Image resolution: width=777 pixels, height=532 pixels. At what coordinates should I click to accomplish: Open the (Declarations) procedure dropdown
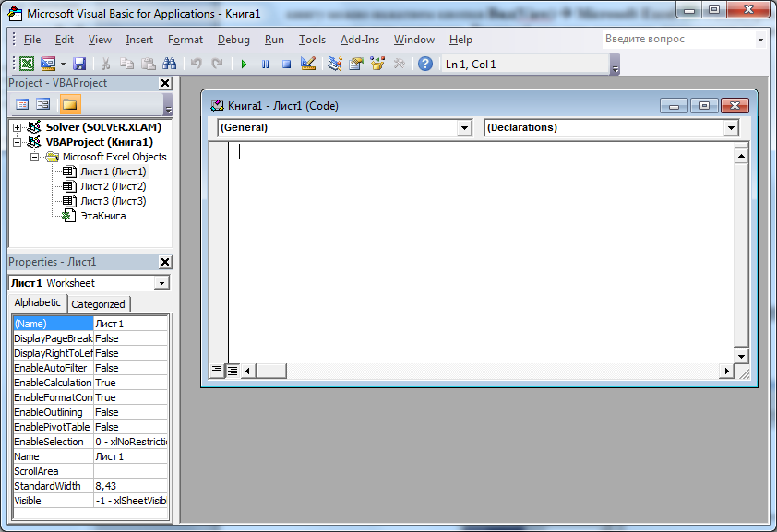[731, 128]
